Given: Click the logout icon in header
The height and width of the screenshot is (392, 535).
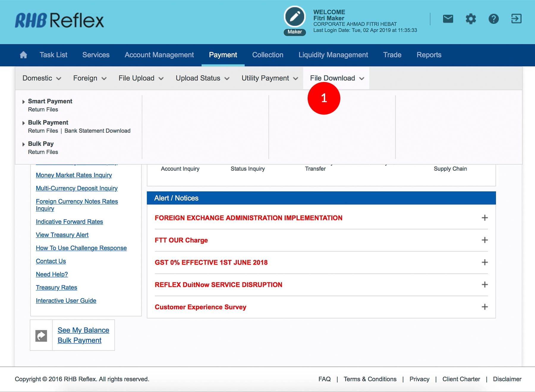Looking at the screenshot, I should coord(516,19).
